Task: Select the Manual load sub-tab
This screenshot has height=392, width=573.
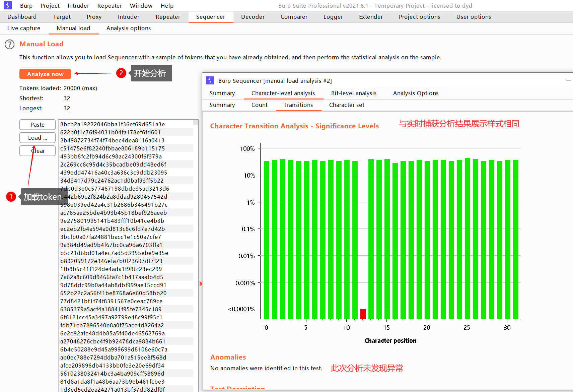Action: [73, 28]
